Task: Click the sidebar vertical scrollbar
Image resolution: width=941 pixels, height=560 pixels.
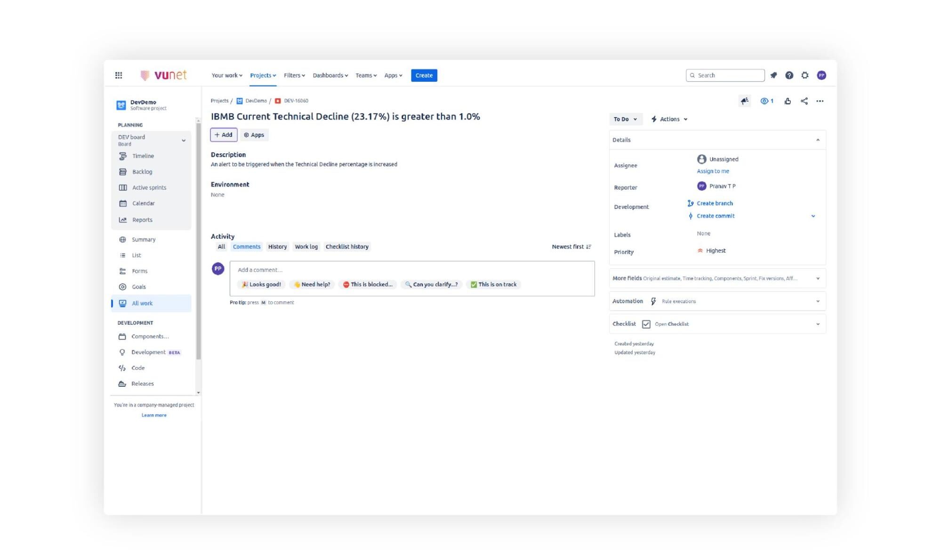Action: click(x=198, y=245)
